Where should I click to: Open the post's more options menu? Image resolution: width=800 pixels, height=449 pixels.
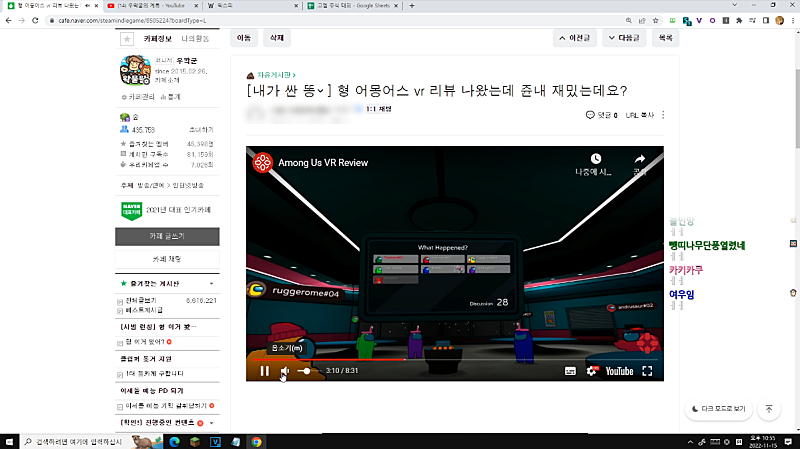[x=664, y=115]
